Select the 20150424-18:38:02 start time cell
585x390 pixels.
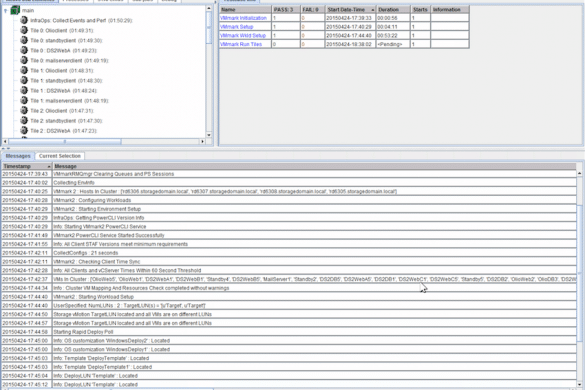[x=350, y=44]
